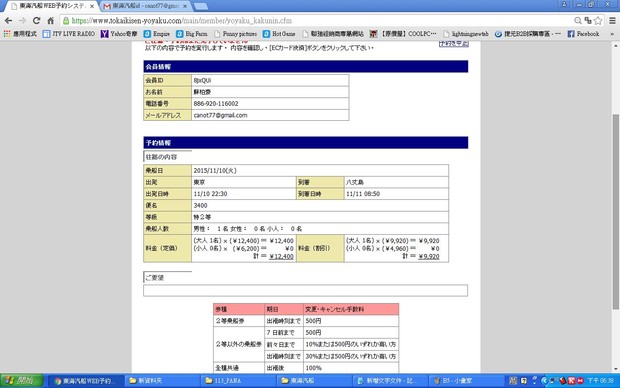Click regular fare total ¥12,400
This screenshot has width=620, height=388.
click(282, 256)
